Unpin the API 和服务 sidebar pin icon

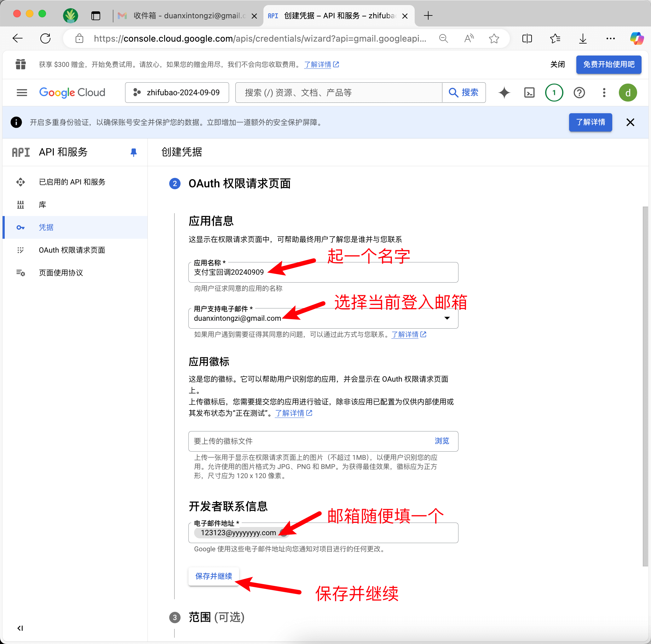133,152
